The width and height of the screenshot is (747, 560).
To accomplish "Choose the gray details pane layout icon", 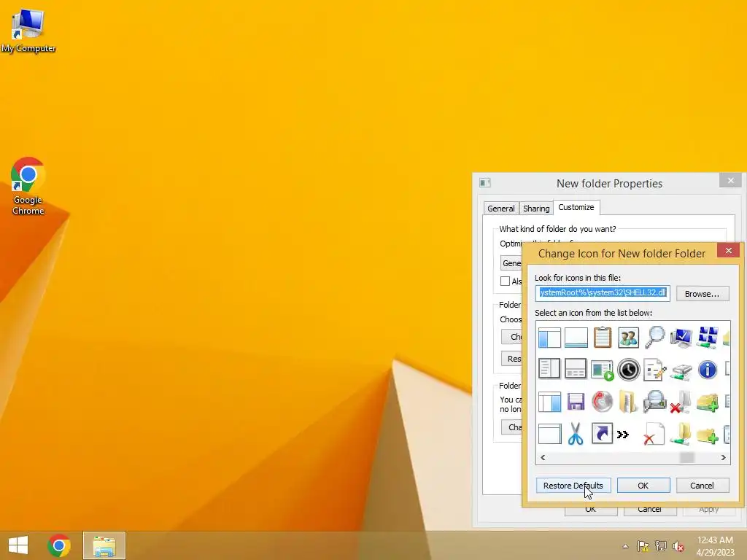I will click(x=576, y=369).
